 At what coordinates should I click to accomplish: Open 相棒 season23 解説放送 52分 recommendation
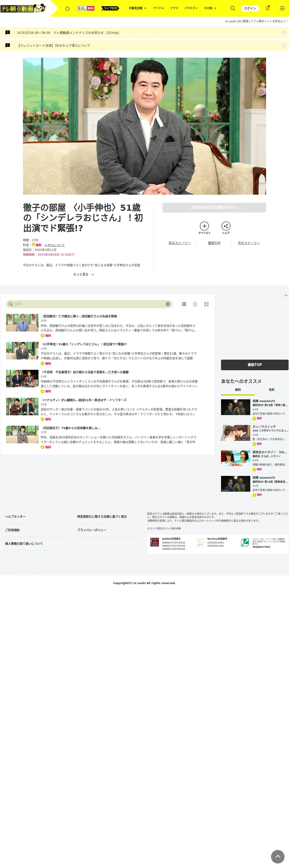[x=255, y=486]
